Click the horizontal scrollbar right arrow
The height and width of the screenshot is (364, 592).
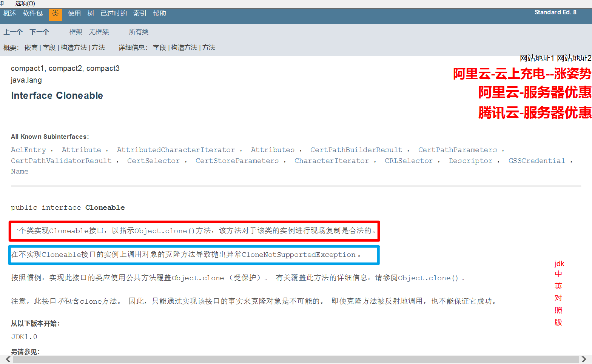pyautogui.click(x=584, y=359)
